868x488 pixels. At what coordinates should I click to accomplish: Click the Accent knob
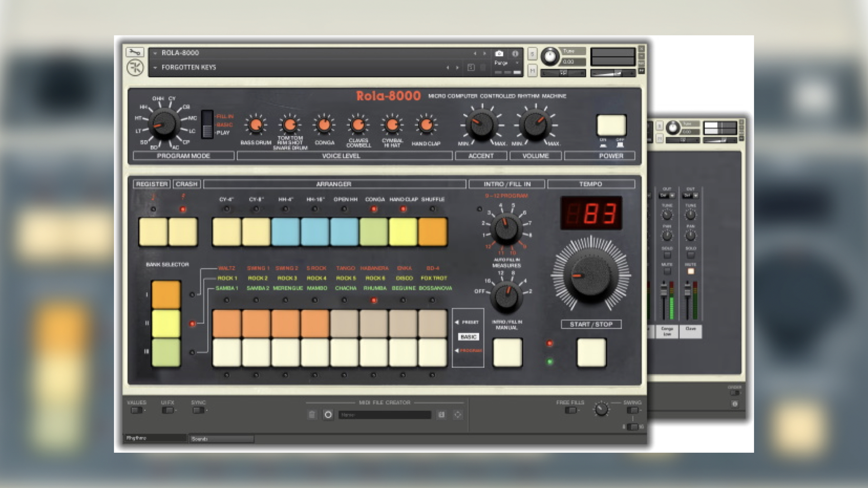click(481, 125)
